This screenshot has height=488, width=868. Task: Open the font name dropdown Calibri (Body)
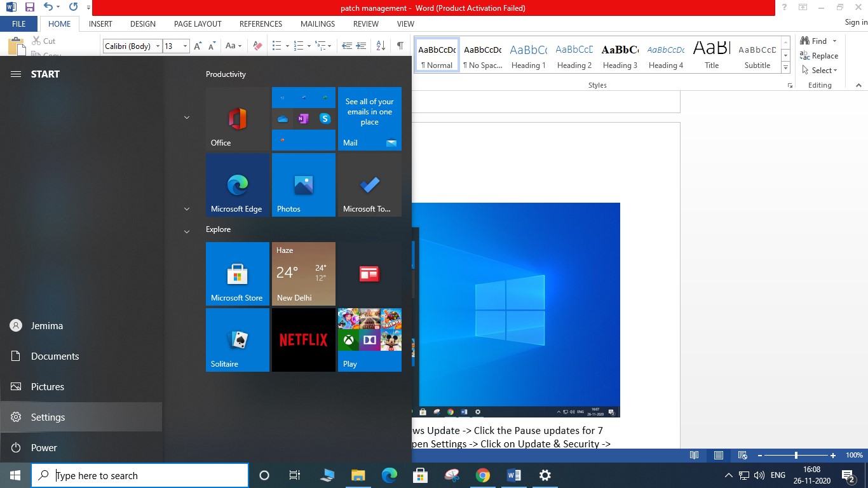click(x=158, y=46)
